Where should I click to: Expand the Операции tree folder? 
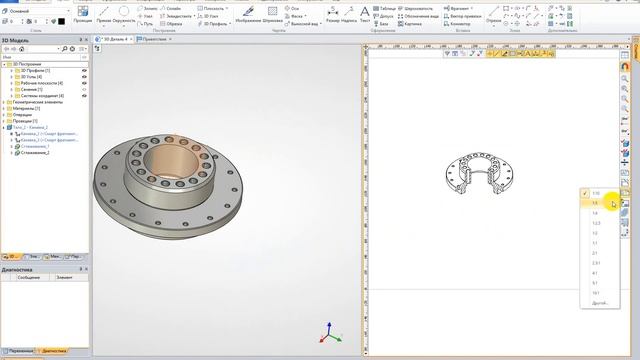point(4,115)
